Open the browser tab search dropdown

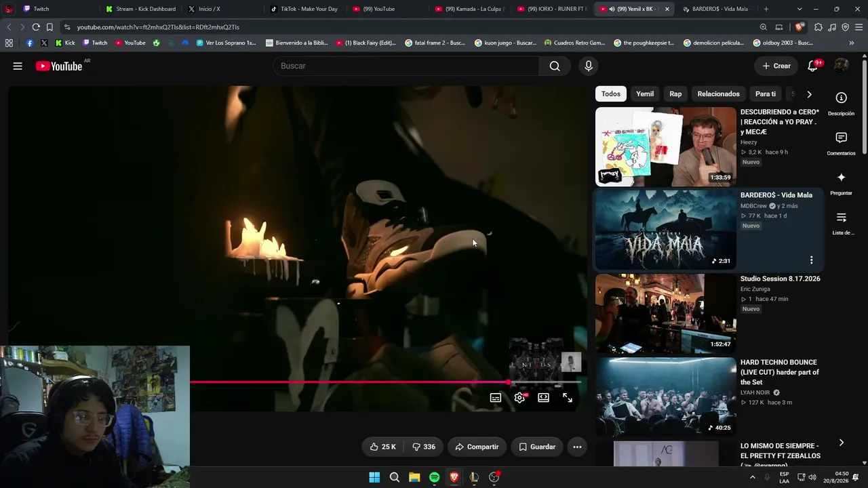point(800,9)
